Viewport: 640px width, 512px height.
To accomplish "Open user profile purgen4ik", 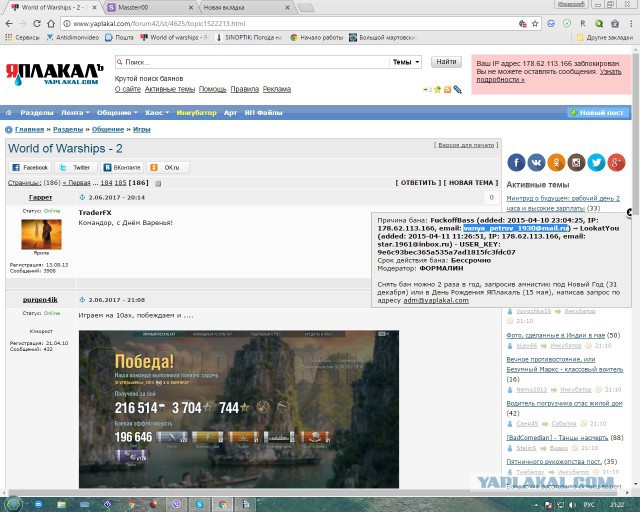I will pyautogui.click(x=40, y=300).
